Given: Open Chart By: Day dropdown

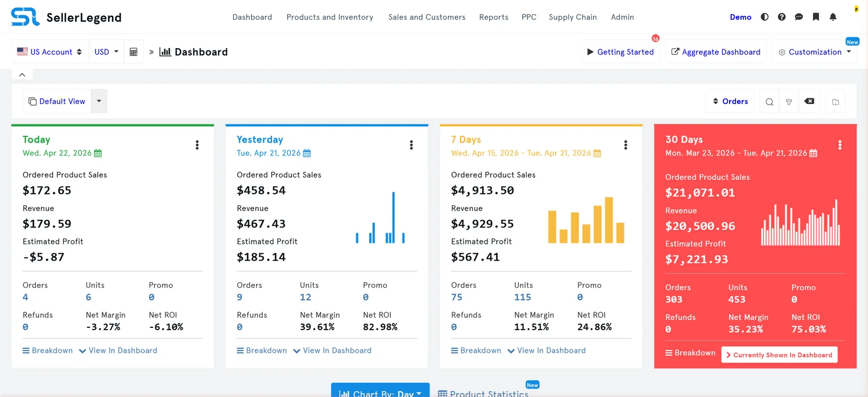Looking at the screenshot, I should [x=380, y=390].
